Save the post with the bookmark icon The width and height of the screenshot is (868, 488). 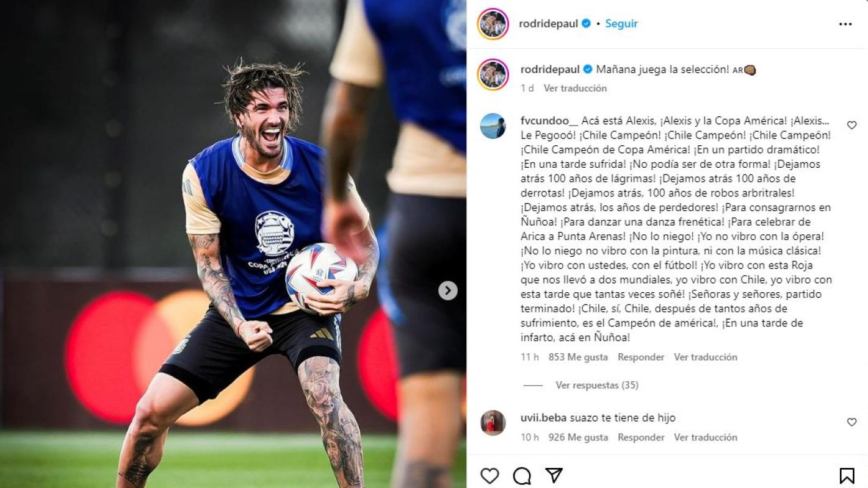847,475
